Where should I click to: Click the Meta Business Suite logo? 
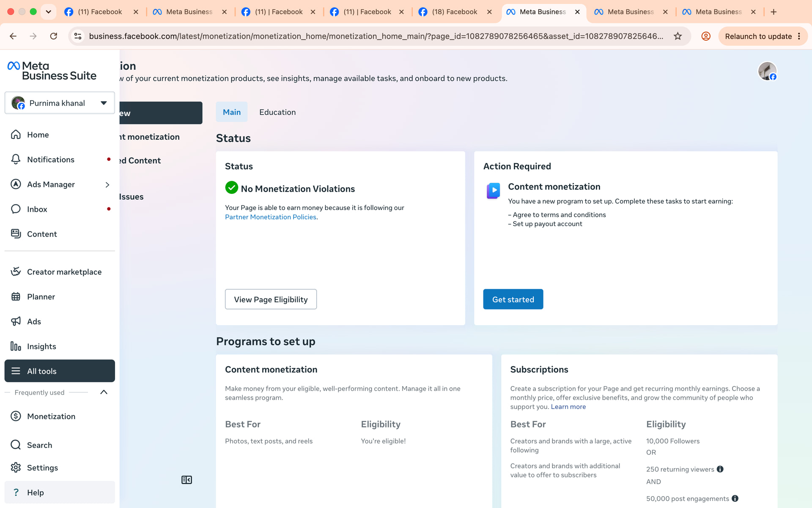click(52, 71)
